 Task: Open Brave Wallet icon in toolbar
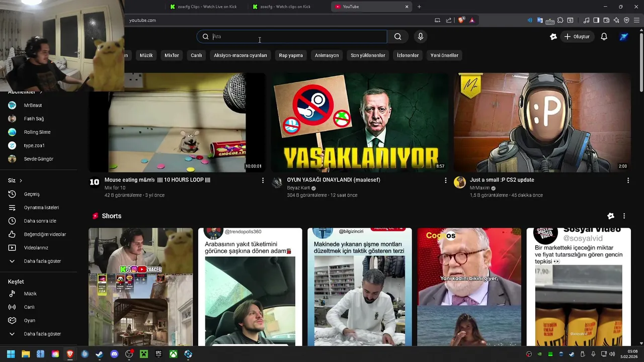(x=606, y=20)
